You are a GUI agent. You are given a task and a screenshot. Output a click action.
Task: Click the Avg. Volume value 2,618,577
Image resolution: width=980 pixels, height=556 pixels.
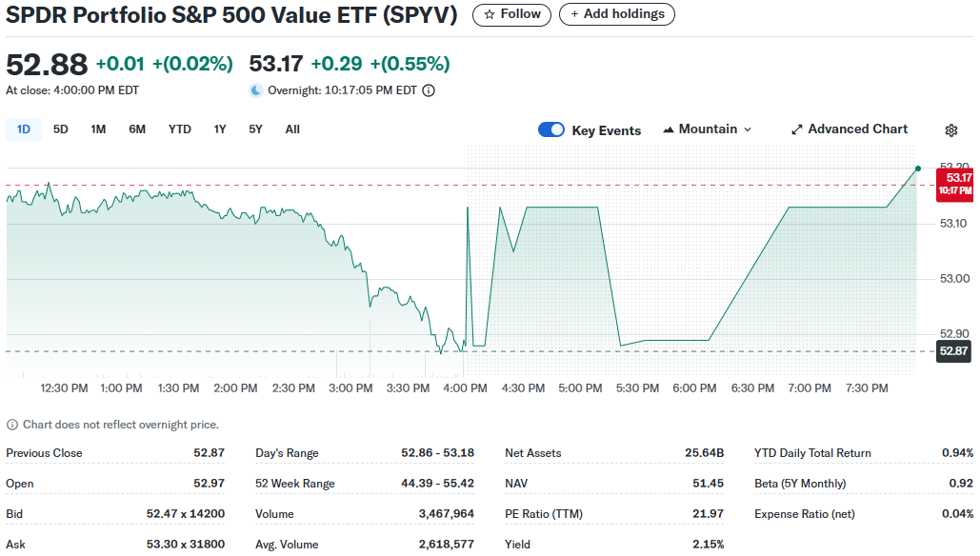click(447, 545)
